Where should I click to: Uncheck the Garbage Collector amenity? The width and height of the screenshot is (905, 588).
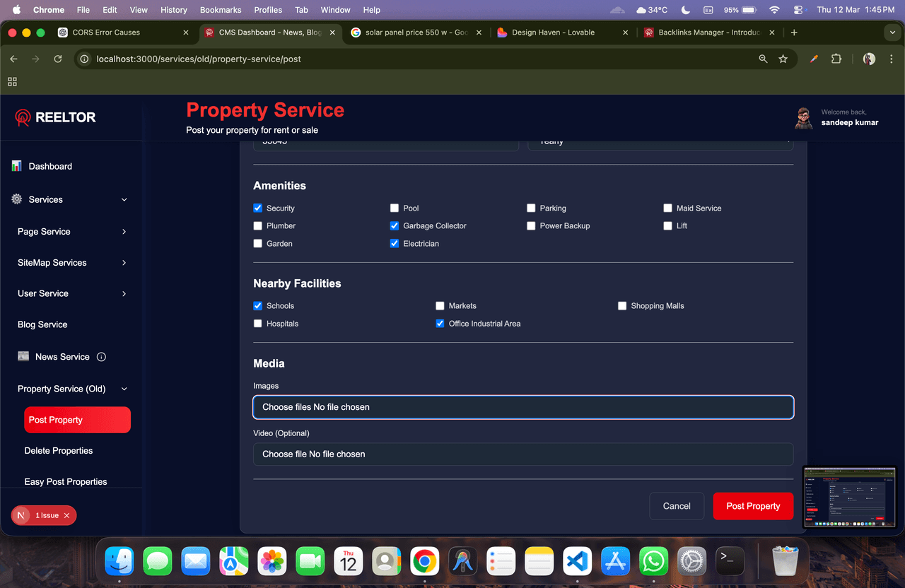[x=395, y=226]
